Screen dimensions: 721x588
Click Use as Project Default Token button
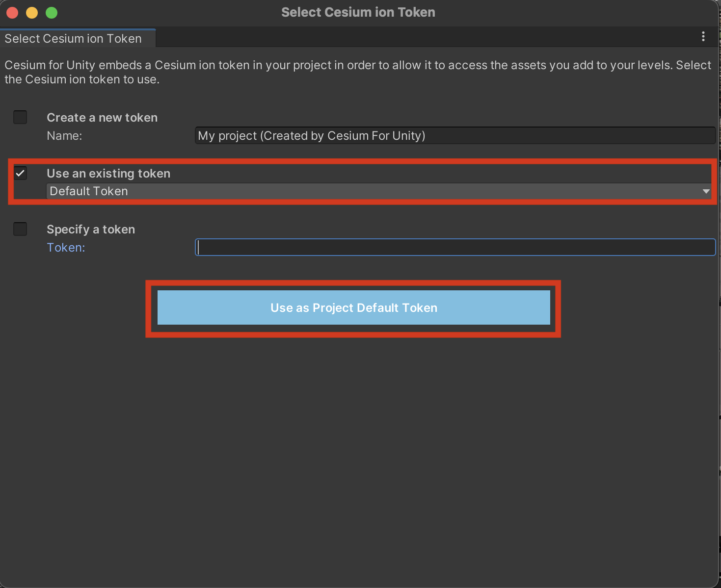pos(353,307)
